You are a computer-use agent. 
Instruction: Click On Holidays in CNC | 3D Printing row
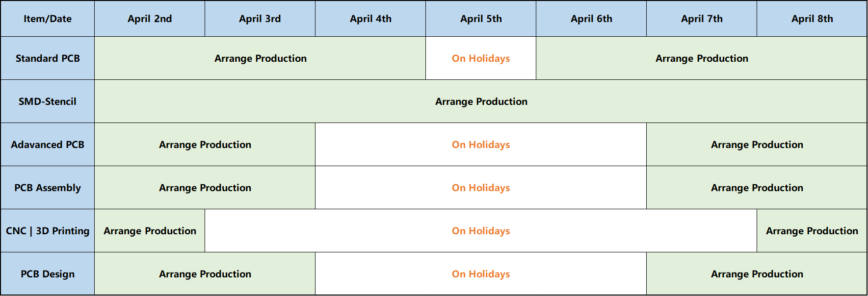[x=481, y=231]
